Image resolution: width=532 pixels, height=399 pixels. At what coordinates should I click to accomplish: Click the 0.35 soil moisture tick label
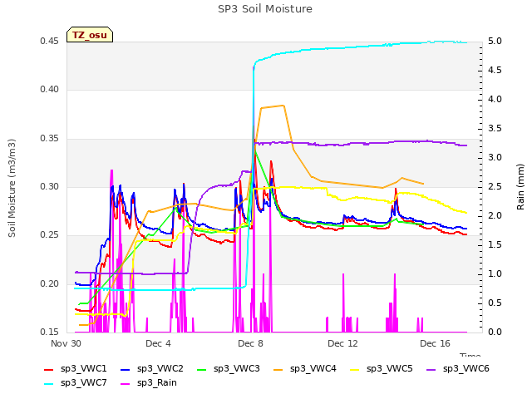(x=50, y=139)
